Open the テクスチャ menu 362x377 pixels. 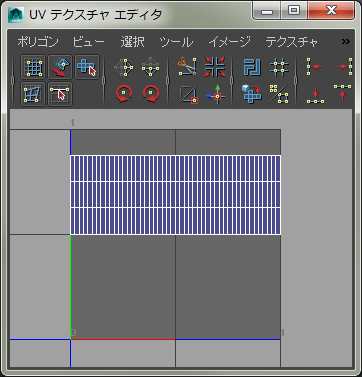coord(292,42)
